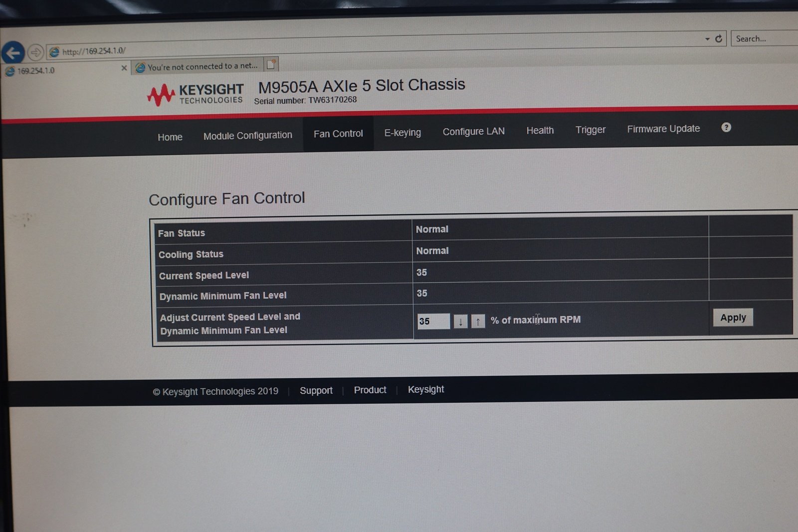The height and width of the screenshot is (532, 798).
Task: Click the browser Search box
Action: (x=765, y=38)
